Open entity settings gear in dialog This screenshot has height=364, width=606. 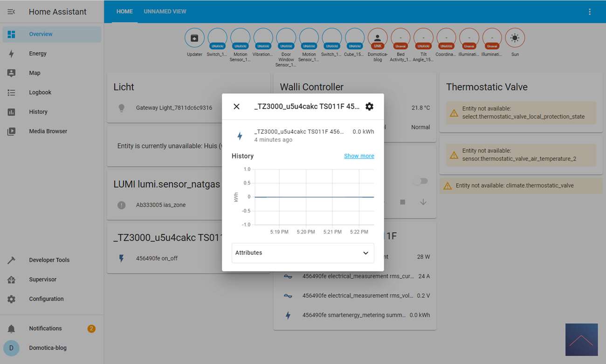point(369,107)
